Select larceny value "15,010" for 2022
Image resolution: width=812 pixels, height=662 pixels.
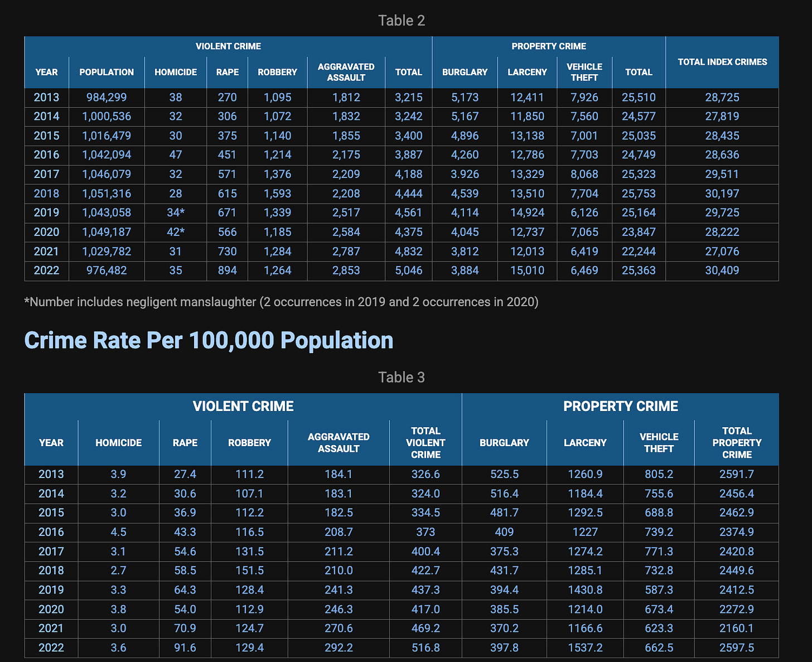[x=528, y=270]
